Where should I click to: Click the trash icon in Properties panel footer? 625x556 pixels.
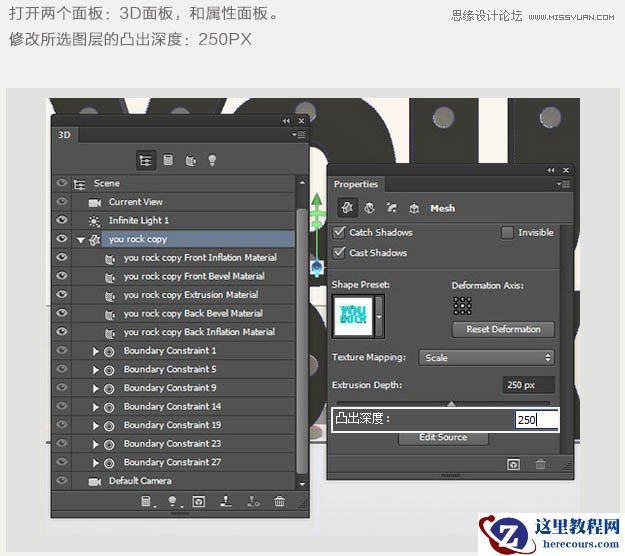pyautogui.click(x=540, y=464)
